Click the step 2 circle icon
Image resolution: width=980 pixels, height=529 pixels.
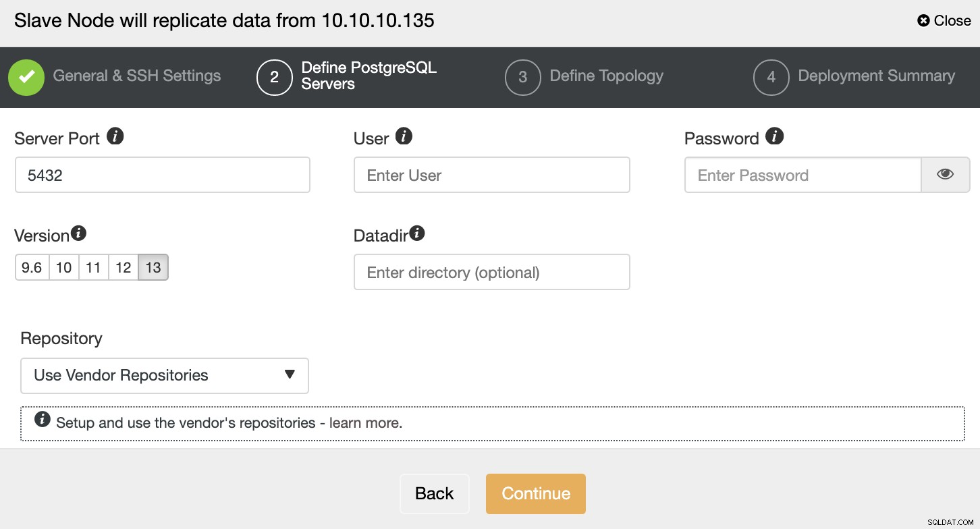tap(274, 78)
